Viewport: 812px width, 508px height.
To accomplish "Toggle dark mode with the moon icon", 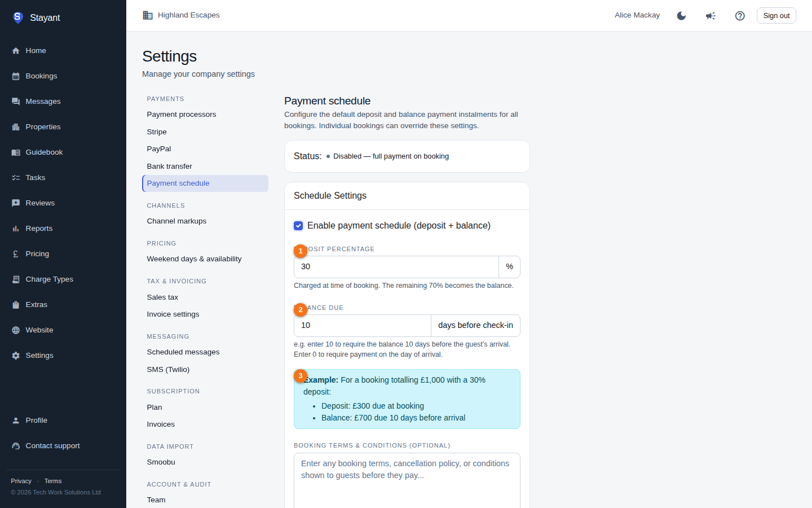I will coord(681,16).
